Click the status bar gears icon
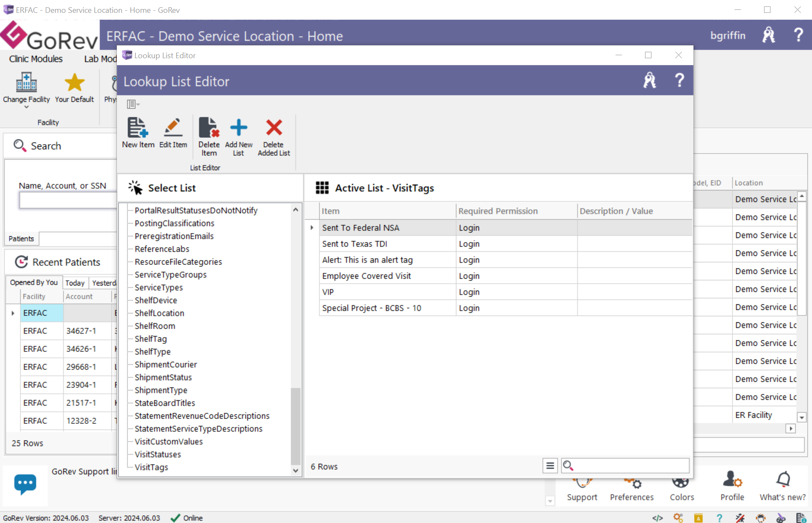Image resolution: width=812 pixels, height=523 pixels. (x=678, y=518)
